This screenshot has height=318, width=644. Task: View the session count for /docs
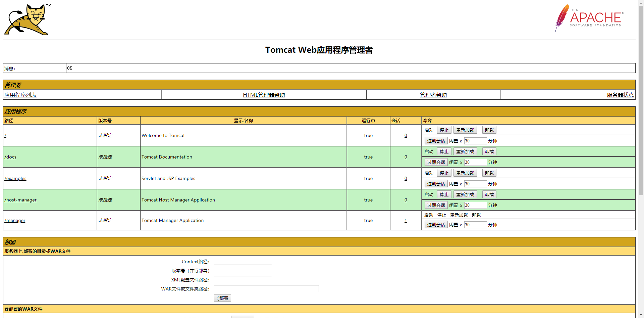[x=406, y=157]
